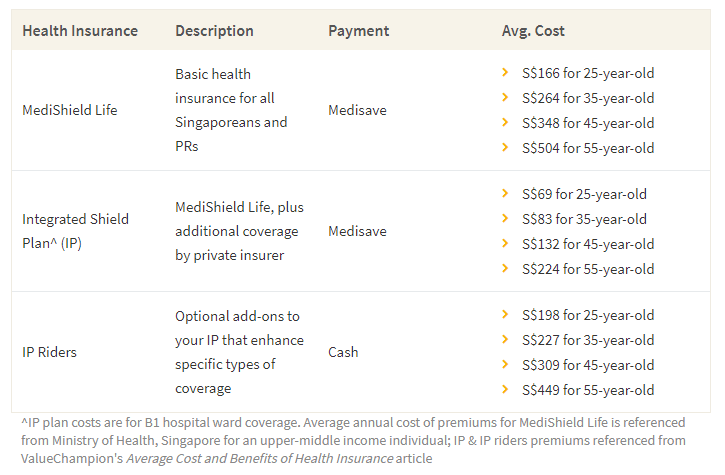Click the Cash payment cell for IP Riders

pos(344,352)
